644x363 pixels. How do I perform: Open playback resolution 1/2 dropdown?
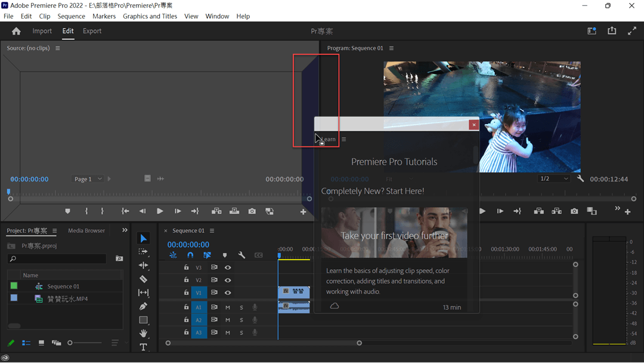[x=553, y=179]
